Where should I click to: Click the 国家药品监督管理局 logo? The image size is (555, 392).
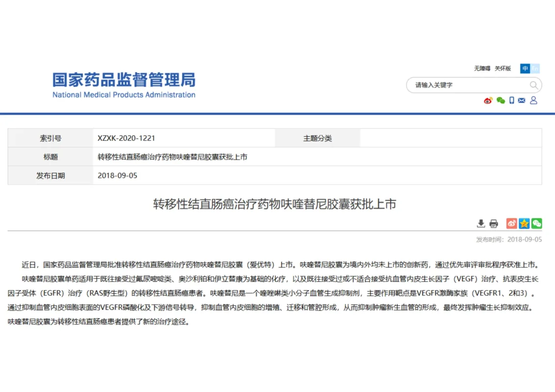(124, 85)
